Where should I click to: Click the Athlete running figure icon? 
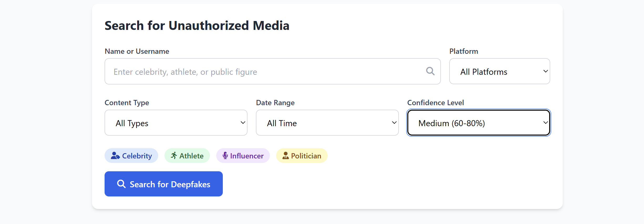coord(174,156)
